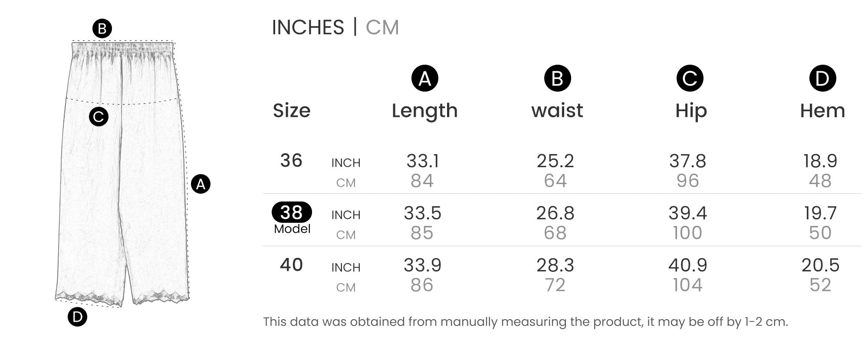Click the A circle above Length column
This screenshot has height=350, width=868.
424,79
